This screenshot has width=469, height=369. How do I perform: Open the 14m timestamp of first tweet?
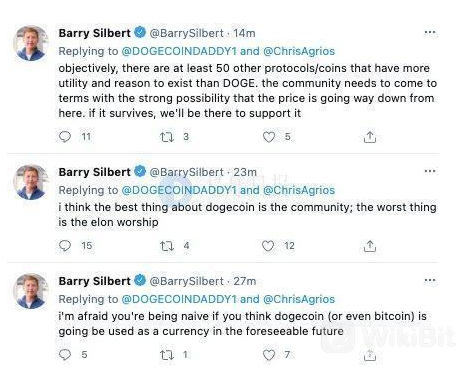tap(244, 33)
